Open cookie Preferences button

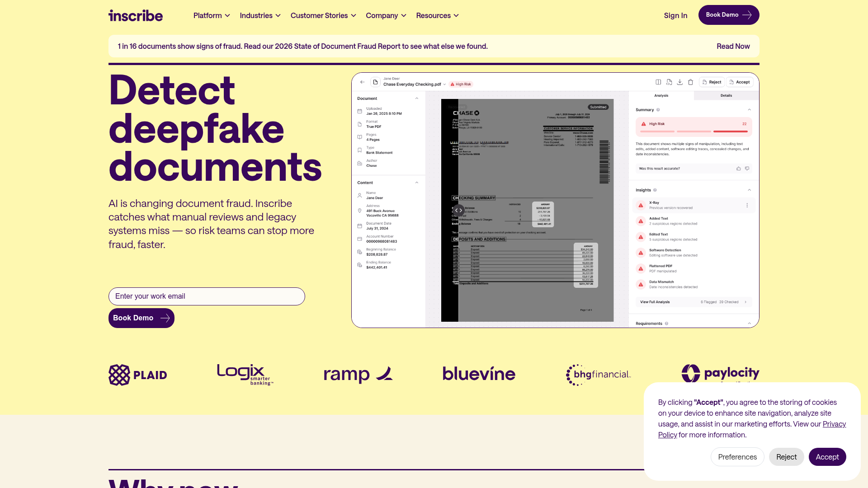pyautogui.click(x=737, y=457)
